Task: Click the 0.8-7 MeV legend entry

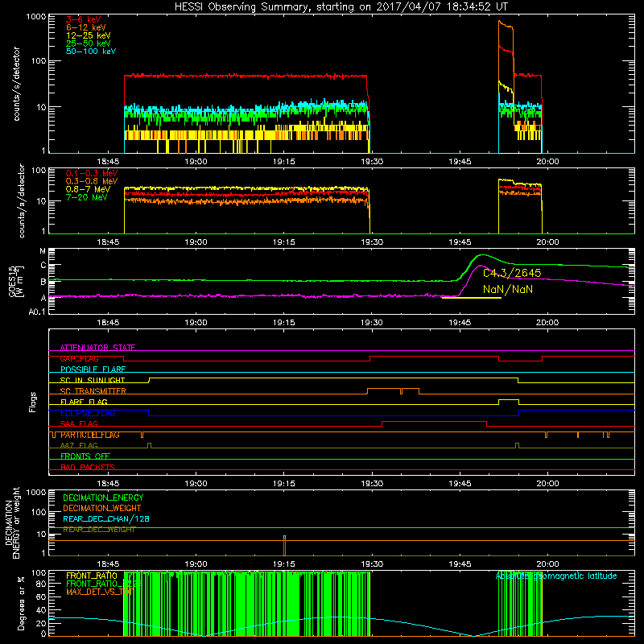Action: pos(89,189)
